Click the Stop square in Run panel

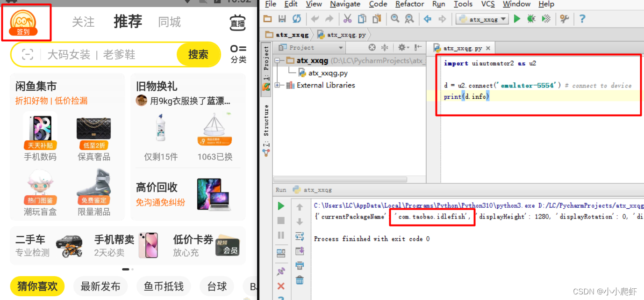click(x=281, y=220)
